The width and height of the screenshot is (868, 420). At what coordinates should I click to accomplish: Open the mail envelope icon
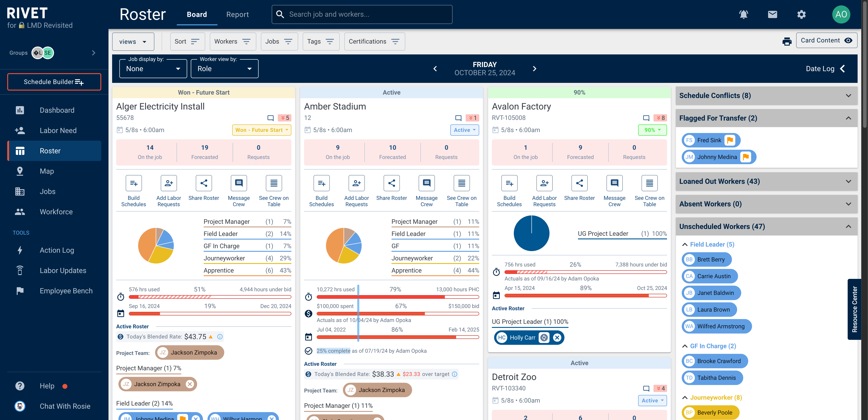point(772,14)
